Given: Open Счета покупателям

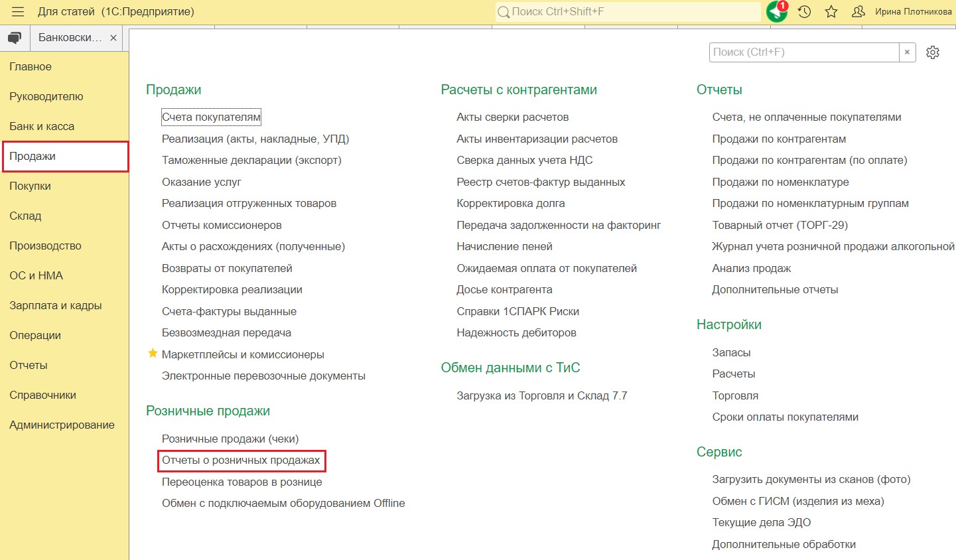Looking at the screenshot, I should point(212,117).
